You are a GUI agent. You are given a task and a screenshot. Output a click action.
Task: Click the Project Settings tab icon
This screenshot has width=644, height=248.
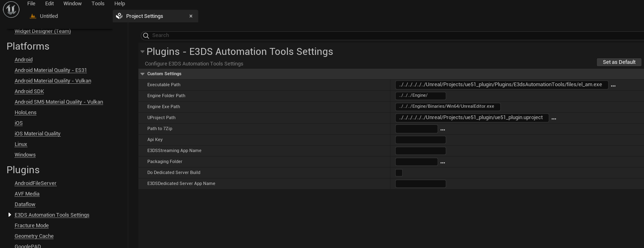(119, 16)
